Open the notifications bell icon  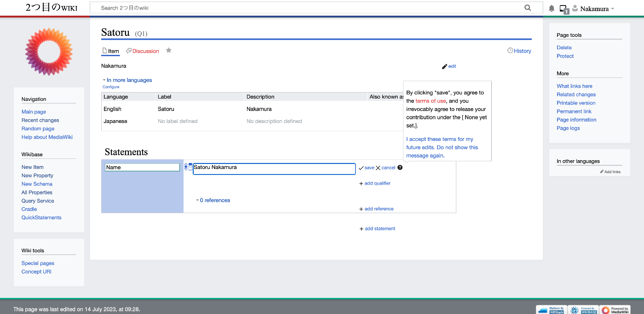tap(551, 8)
